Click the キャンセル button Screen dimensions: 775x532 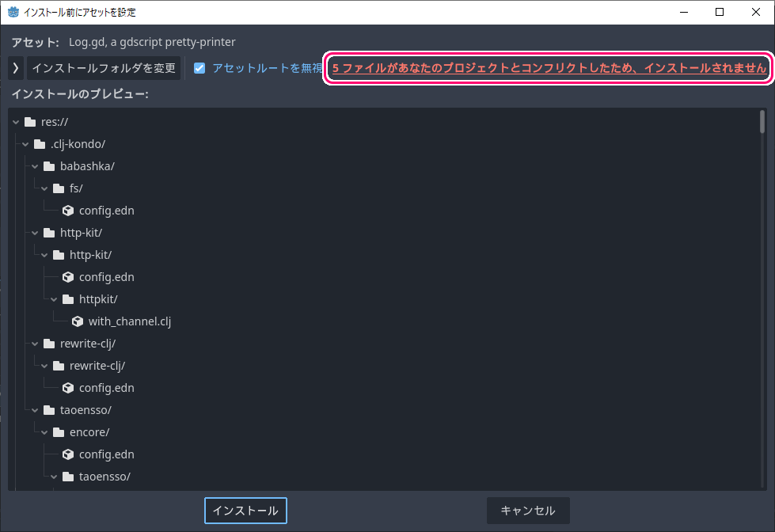point(528,511)
